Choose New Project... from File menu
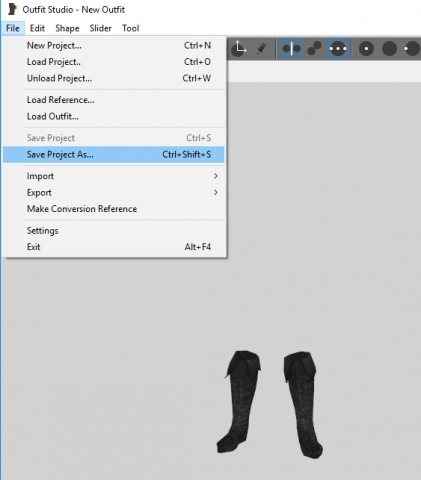The width and height of the screenshot is (421, 480). coord(114,45)
